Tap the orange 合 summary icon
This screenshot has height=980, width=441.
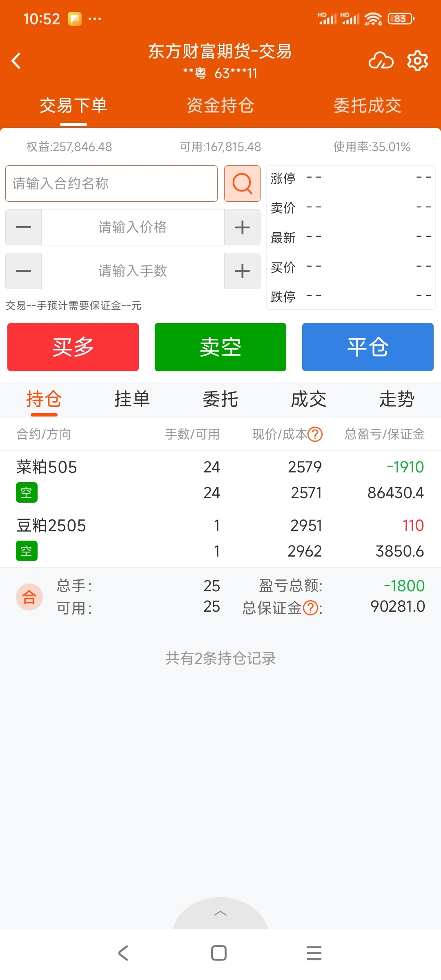click(29, 597)
